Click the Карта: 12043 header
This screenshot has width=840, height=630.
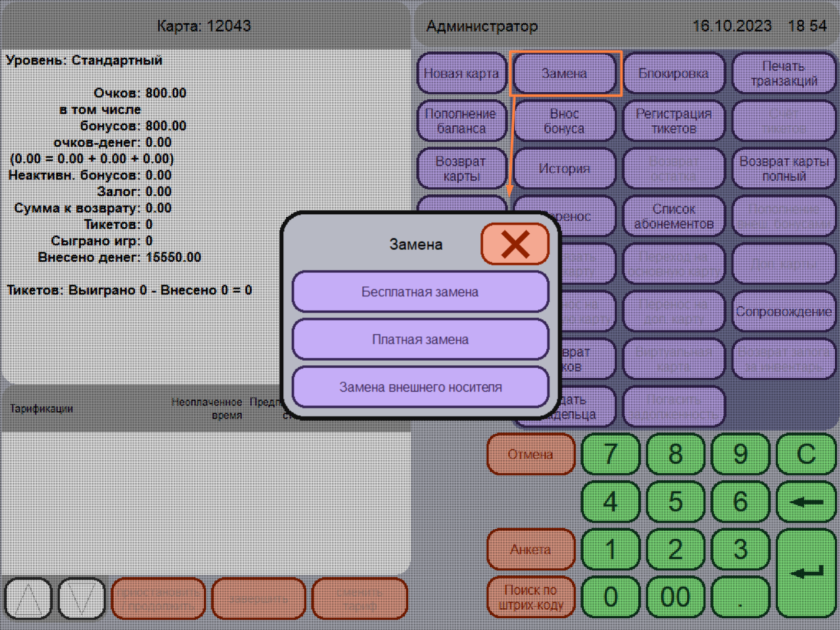tap(204, 26)
